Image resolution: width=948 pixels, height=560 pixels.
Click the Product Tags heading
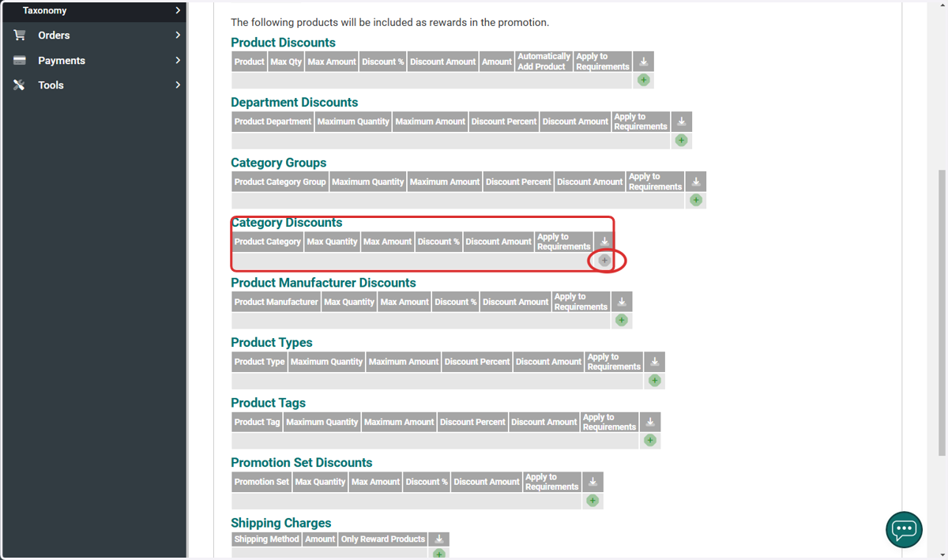coord(268,403)
